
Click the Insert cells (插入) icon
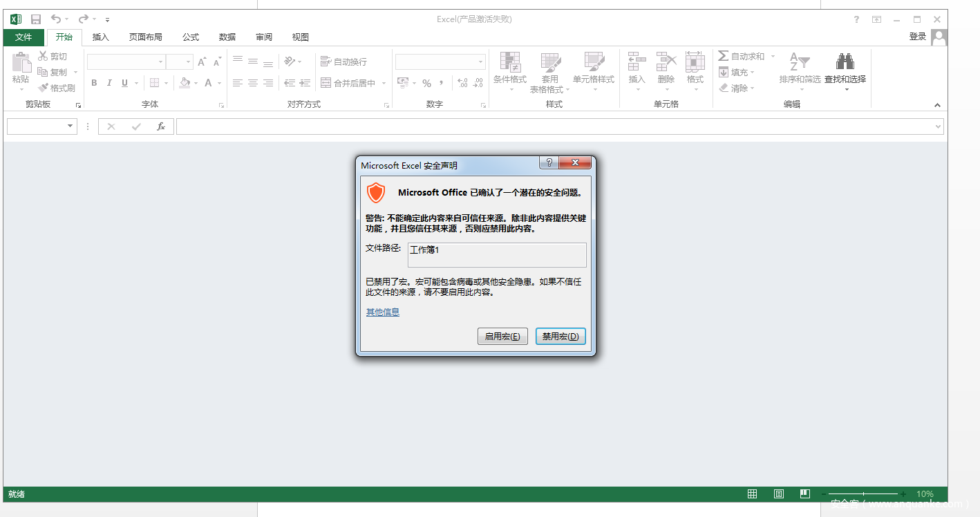point(637,62)
